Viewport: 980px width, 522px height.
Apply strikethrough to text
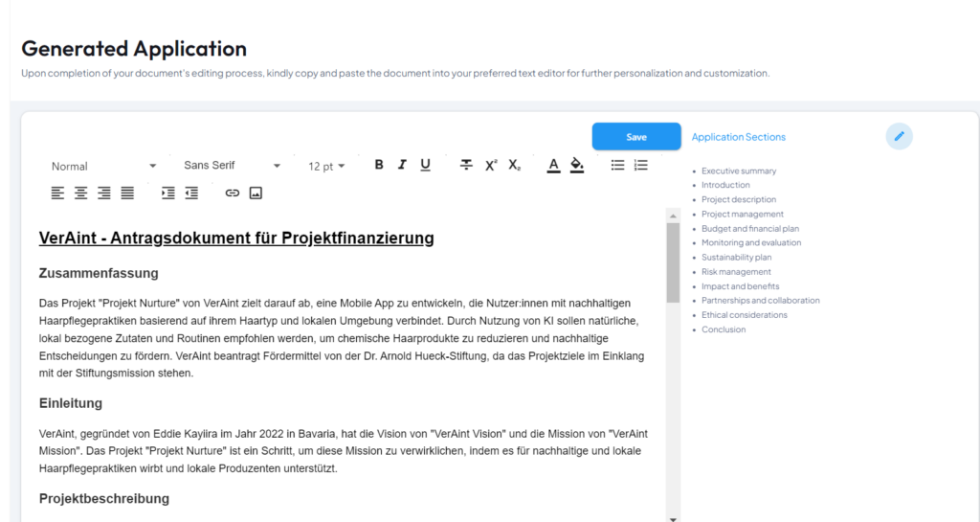click(466, 165)
